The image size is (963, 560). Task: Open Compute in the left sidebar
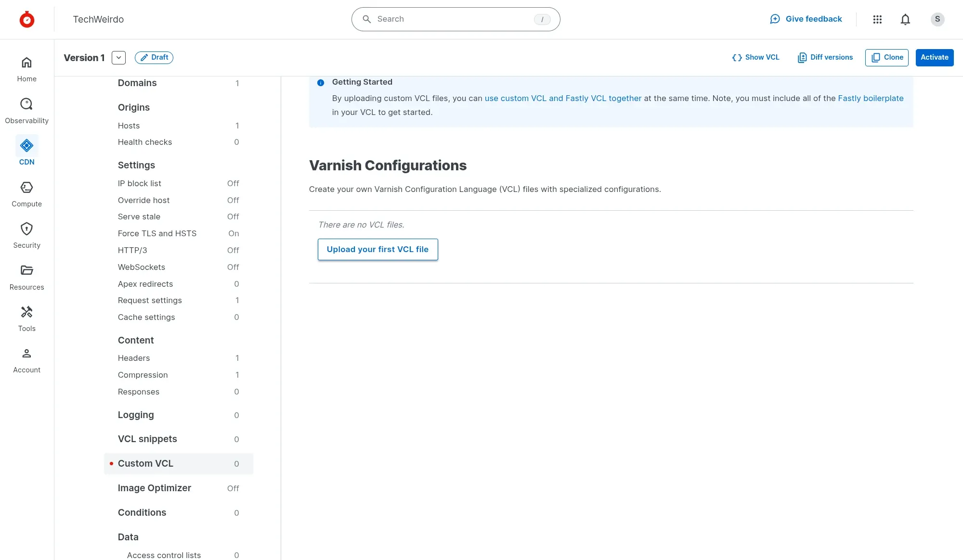(x=26, y=194)
